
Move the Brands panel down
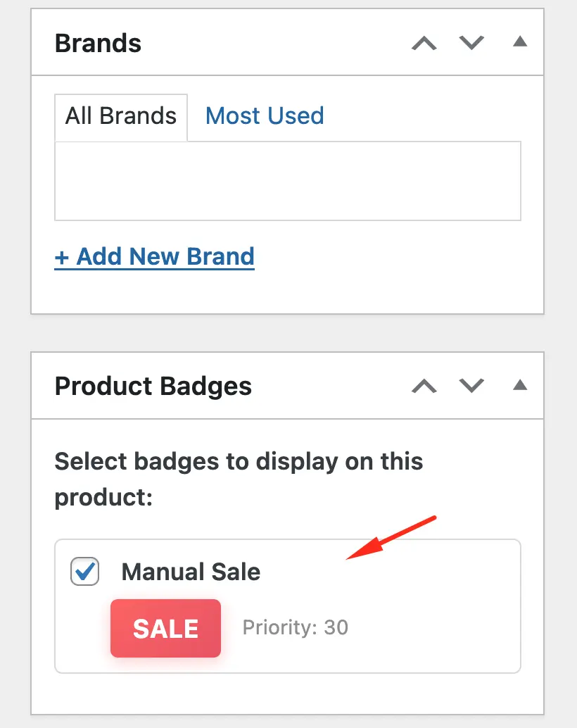click(471, 42)
